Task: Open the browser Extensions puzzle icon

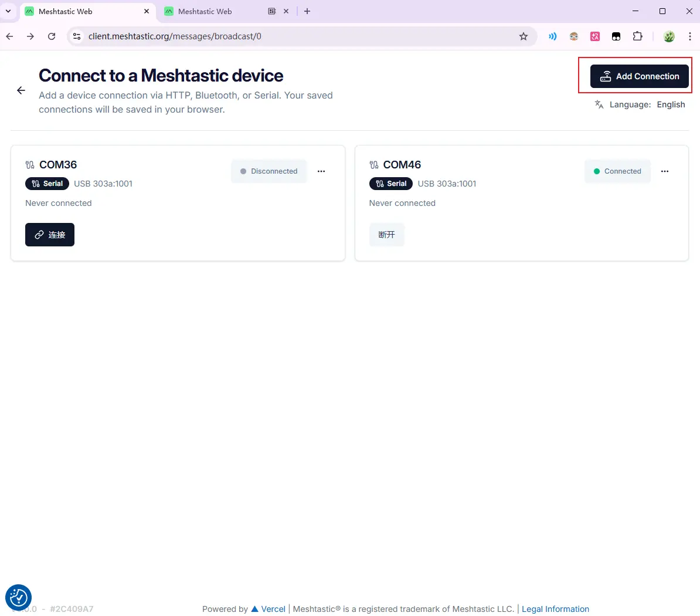Action: pyautogui.click(x=637, y=36)
